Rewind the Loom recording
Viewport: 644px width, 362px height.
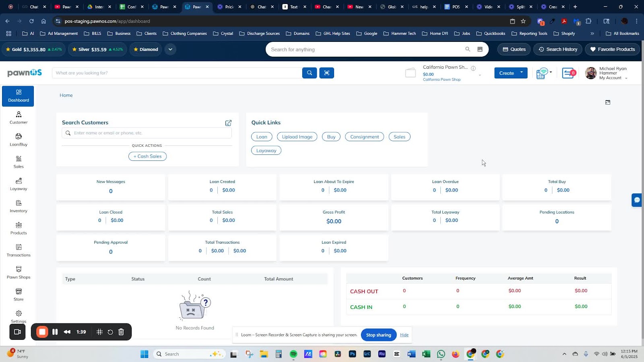[67, 332]
